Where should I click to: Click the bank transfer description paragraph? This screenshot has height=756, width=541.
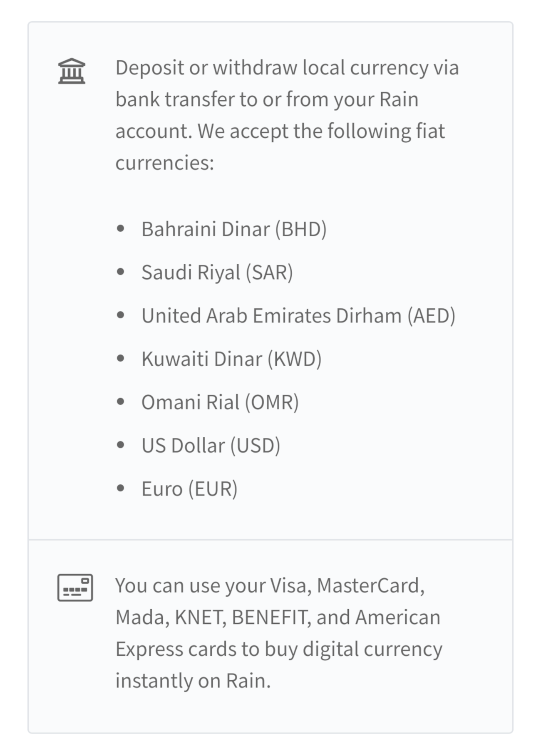tap(287, 115)
